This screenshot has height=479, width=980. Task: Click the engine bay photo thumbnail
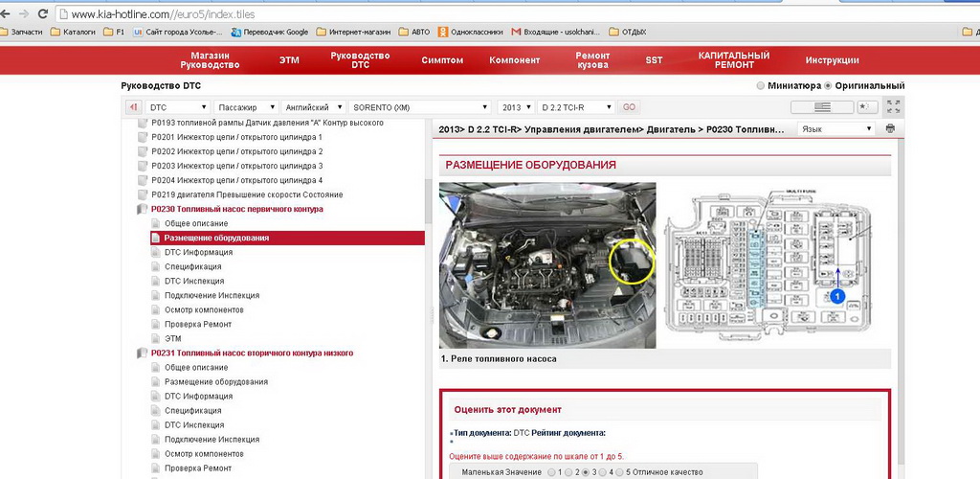coord(546,265)
